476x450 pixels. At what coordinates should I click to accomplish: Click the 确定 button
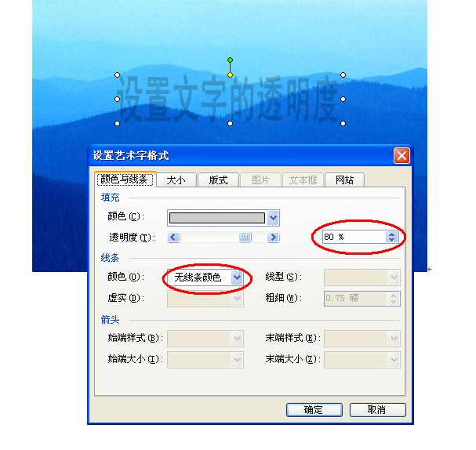click(x=314, y=410)
